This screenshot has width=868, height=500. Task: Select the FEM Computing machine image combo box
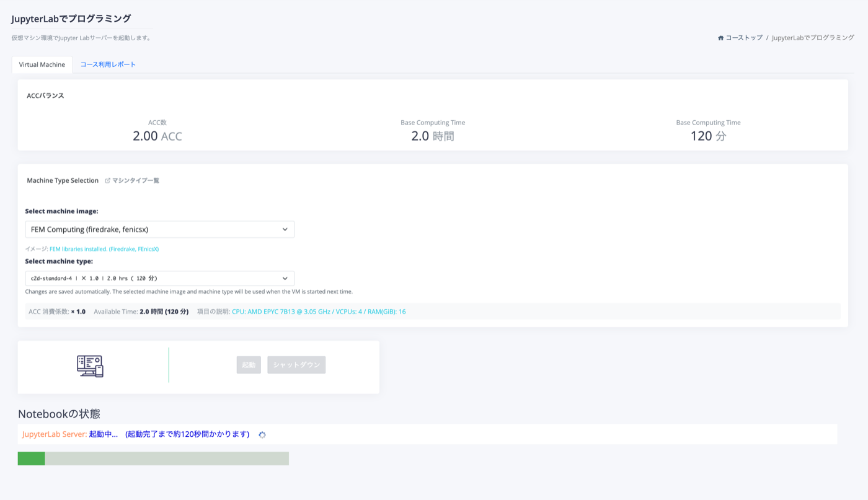point(160,229)
